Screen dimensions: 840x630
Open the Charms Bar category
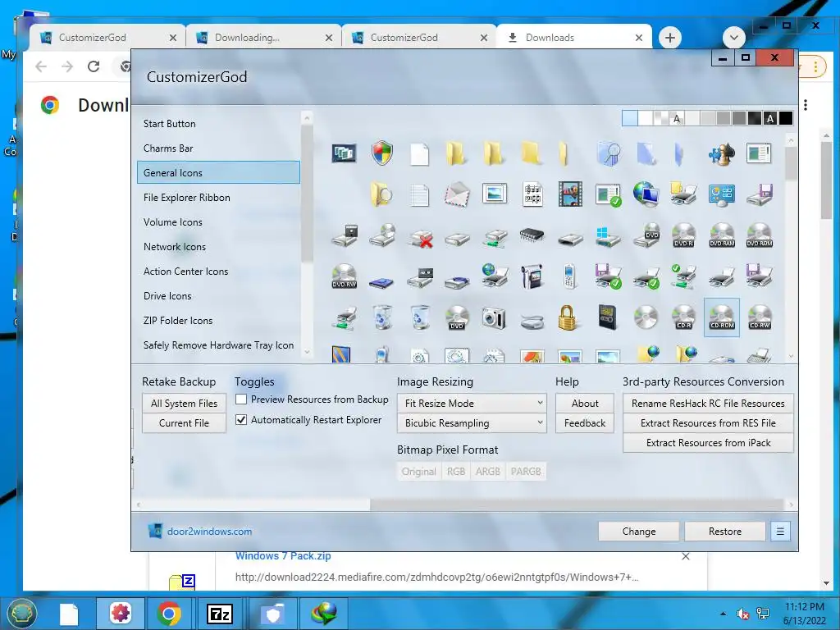(x=218, y=148)
